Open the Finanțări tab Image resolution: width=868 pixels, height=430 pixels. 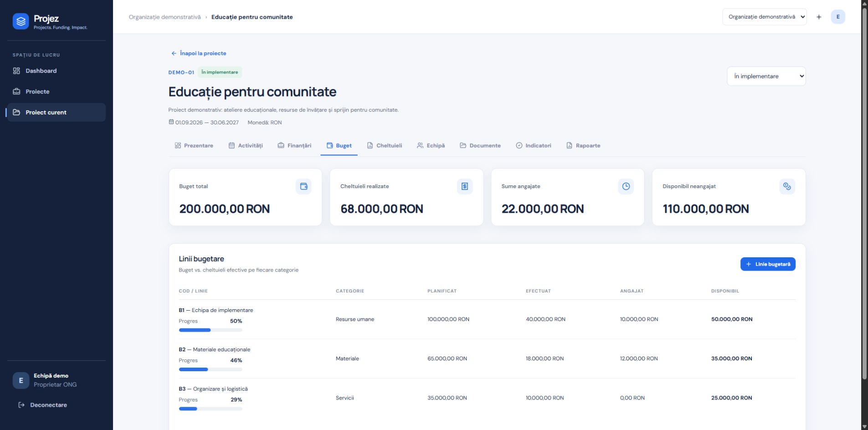click(295, 146)
